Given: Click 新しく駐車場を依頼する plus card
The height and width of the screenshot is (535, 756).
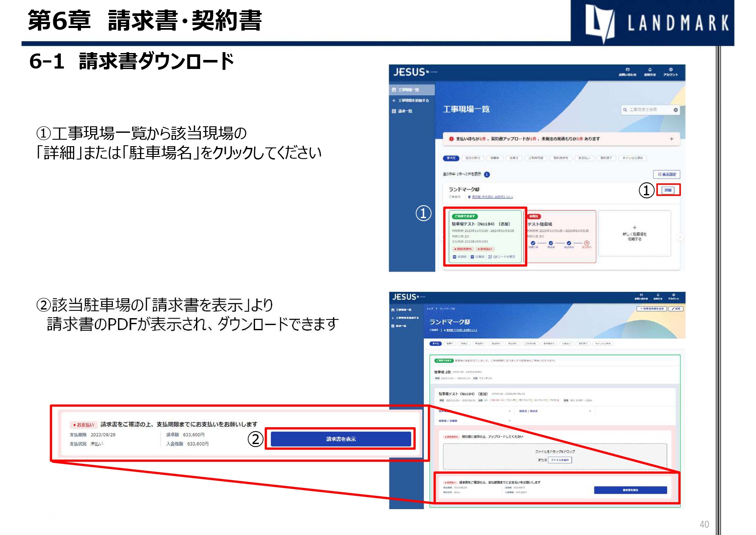Looking at the screenshot, I should pos(635,234).
